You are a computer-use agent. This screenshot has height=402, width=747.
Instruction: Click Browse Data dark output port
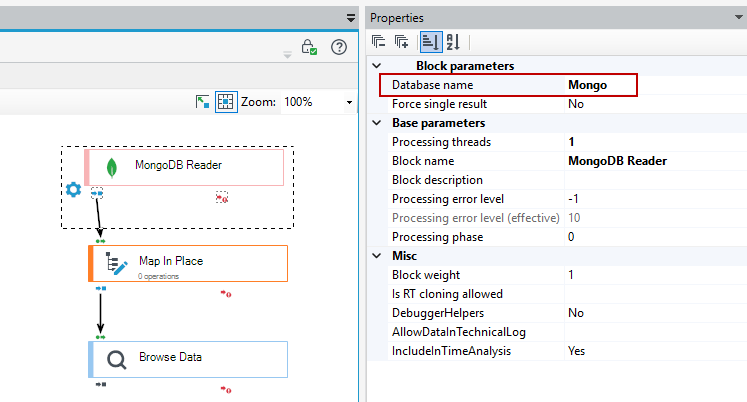(x=101, y=384)
